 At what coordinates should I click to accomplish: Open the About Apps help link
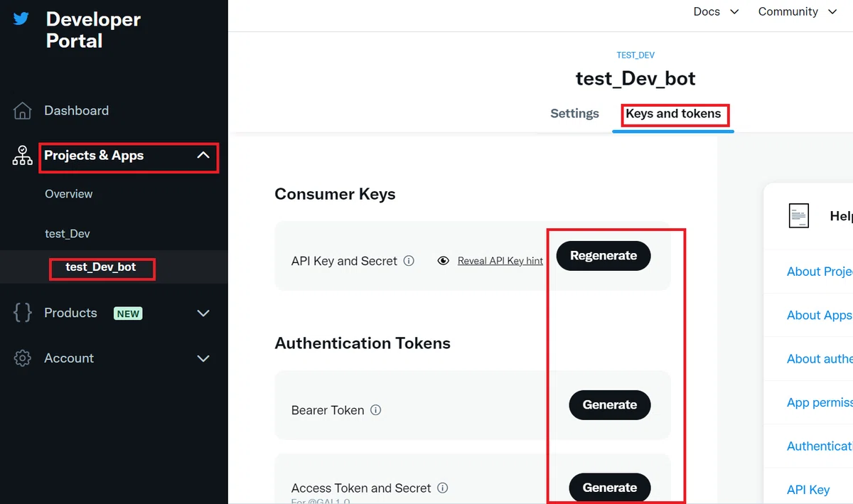pyautogui.click(x=819, y=316)
